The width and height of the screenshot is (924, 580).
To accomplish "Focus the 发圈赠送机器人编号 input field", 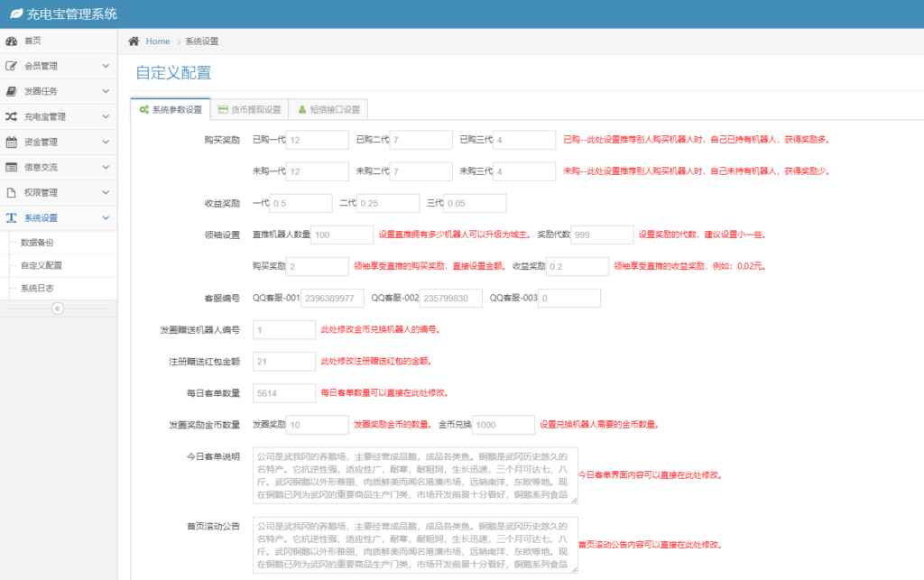I will [284, 330].
